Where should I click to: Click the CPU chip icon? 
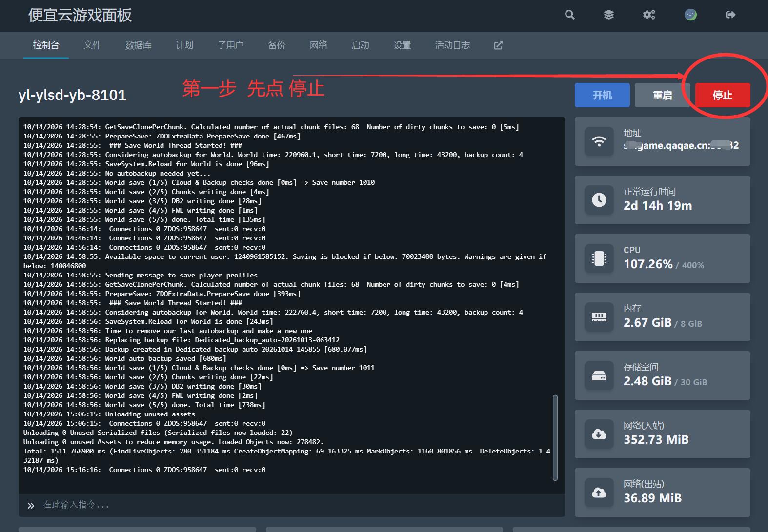[599, 258]
